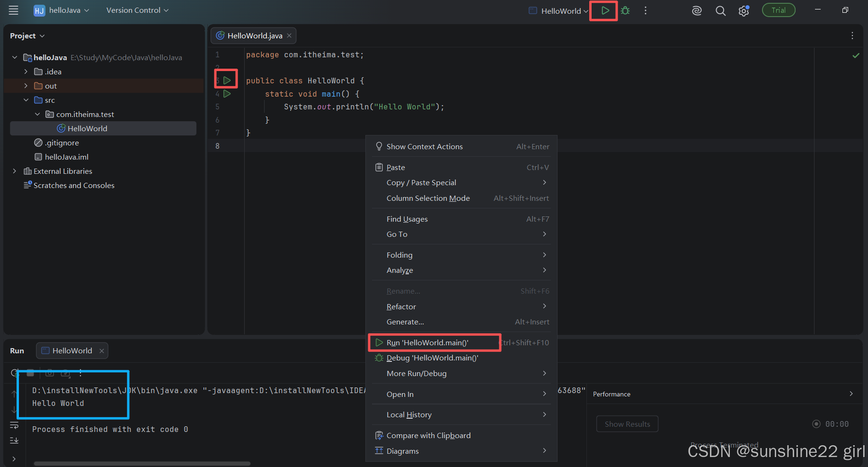Click the Debug bug icon in top toolbar
Screen dimensions: 868x467
click(x=625, y=10)
